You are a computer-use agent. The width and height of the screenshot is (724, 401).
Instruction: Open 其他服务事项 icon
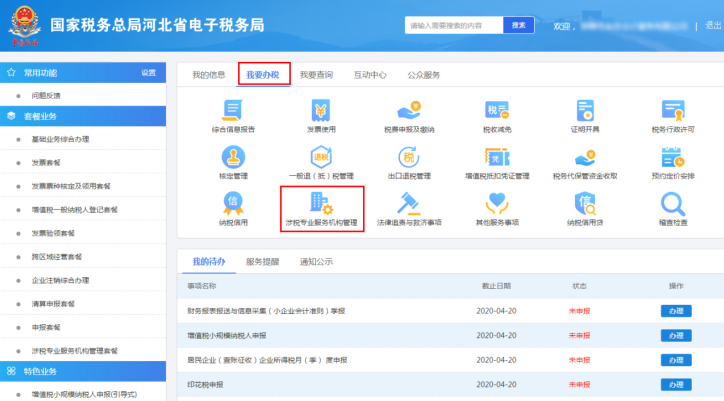tap(497, 204)
